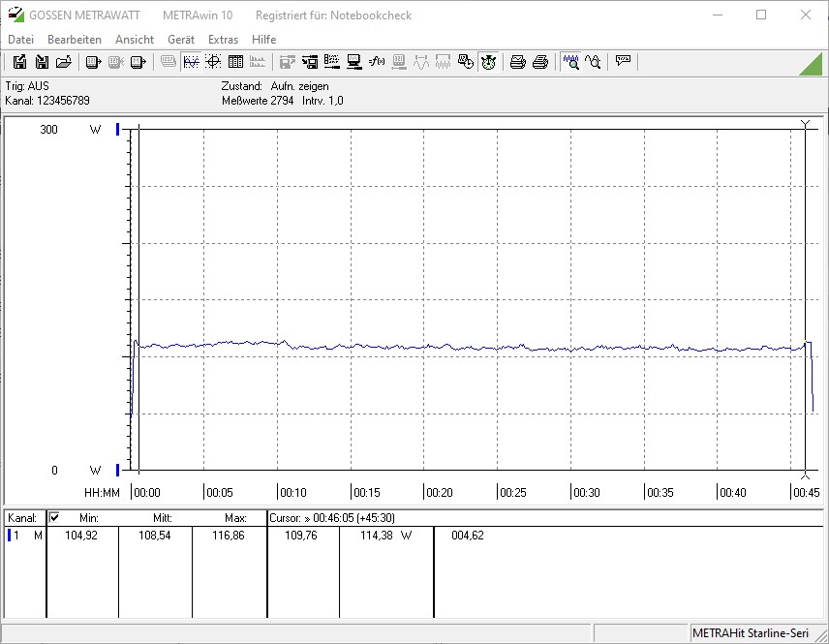Open the f(x) math function icon
Viewport: 829px width, 644px height.
(377, 62)
